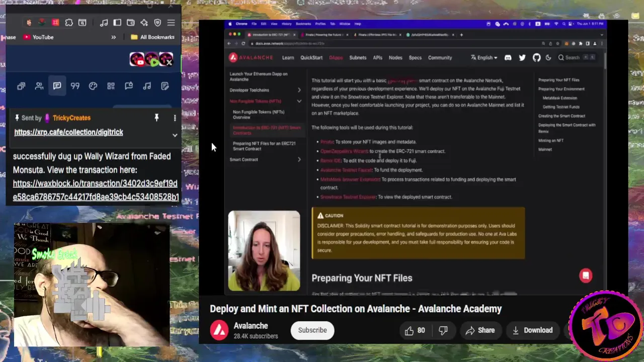Image resolution: width=644 pixels, height=362 pixels.
Task: Open the media control music note in browser toolbar
Action: (104, 23)
